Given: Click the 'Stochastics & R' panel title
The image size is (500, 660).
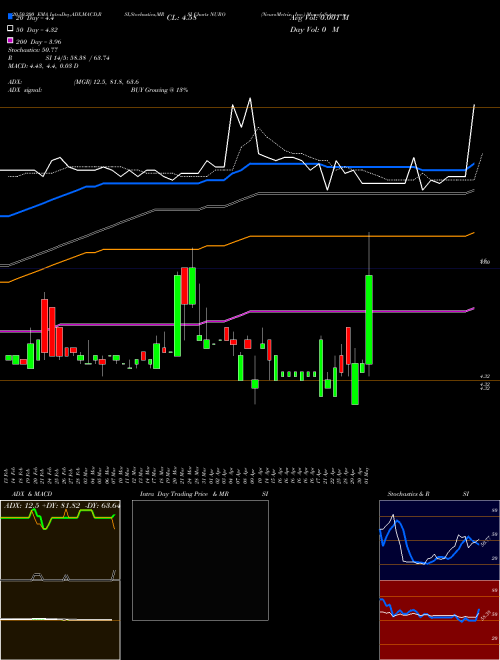Looking at the screenshot, I should tap(408, 494).
